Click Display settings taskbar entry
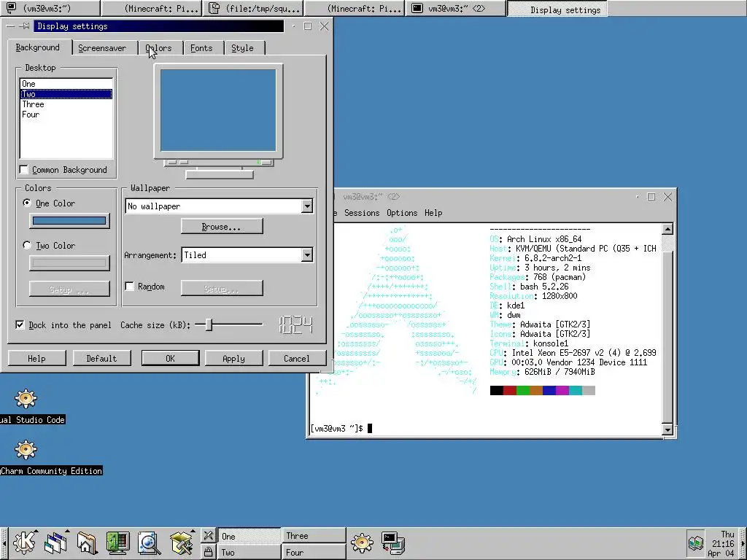The width and height of the screenshot is (747, 560). tap(557, 9)
